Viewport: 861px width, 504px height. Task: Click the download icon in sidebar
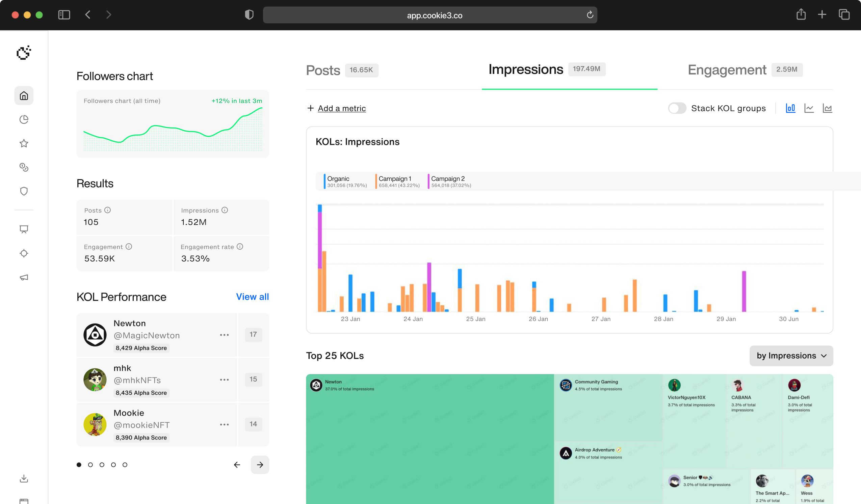click(x=24, y=478)
